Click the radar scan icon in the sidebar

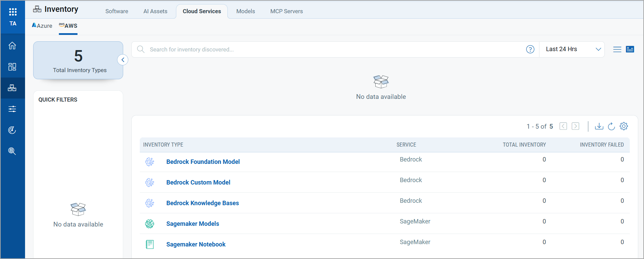[12, 130]
